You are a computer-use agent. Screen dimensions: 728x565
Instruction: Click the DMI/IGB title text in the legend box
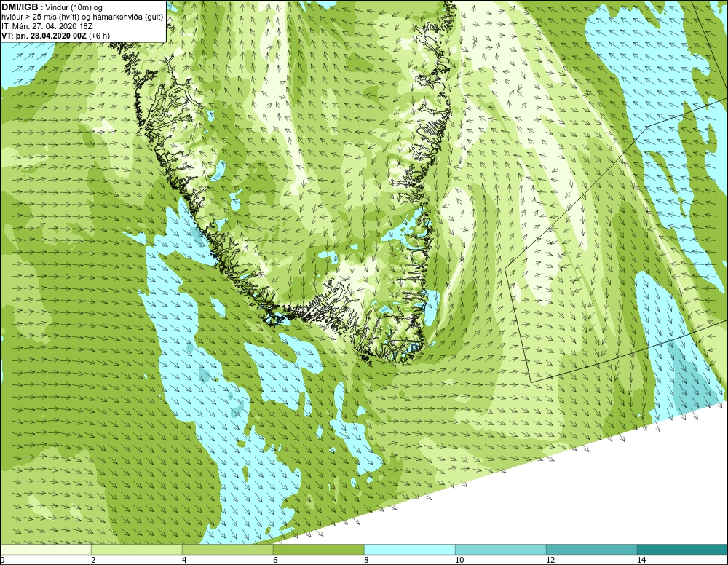click(20, 7)
